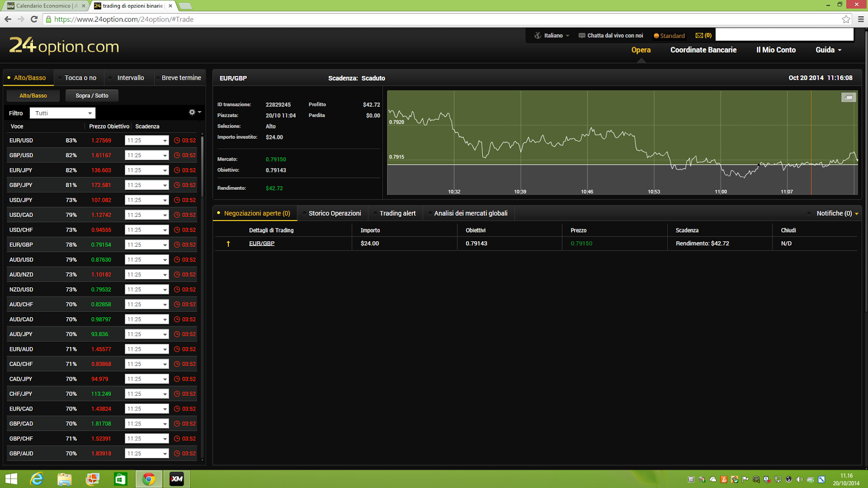Click the Scadenza column header
Screen dimensions: 868x488
tap(147, 126)
